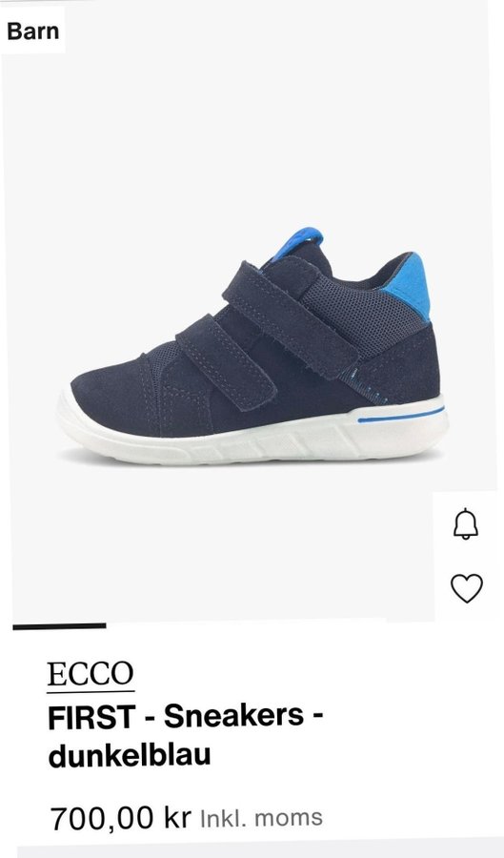504x858 pixels.
Task: Click the blue pull loop on tongue
Action: pos(298,242)
